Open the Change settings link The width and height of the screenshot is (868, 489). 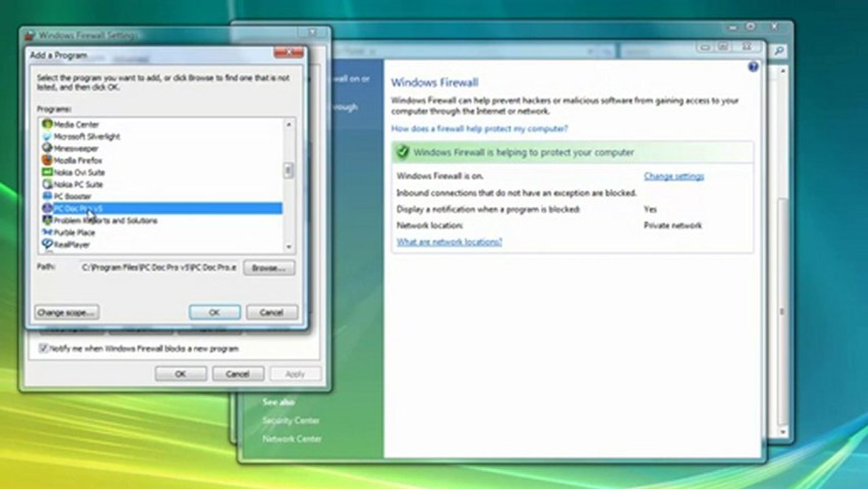(674, 176)
